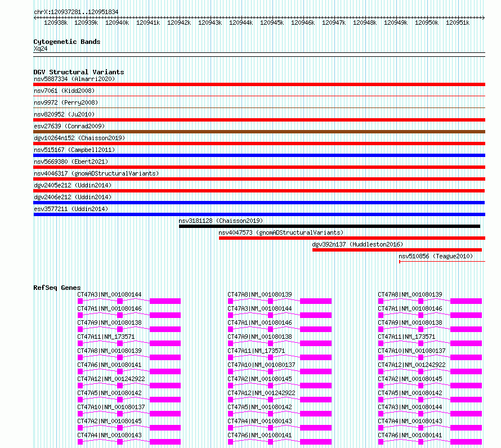The height and width of the screenshot is (448, 501).
Task: Open variant nsv820952 (Ju2010) label
Action: (64, 114)
